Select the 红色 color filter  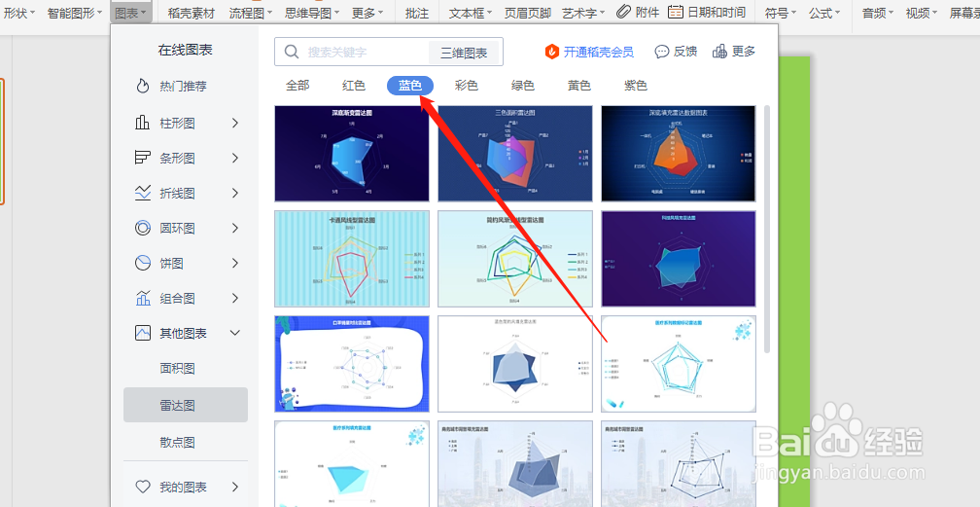pyautogui.click(x=354, y=86)
